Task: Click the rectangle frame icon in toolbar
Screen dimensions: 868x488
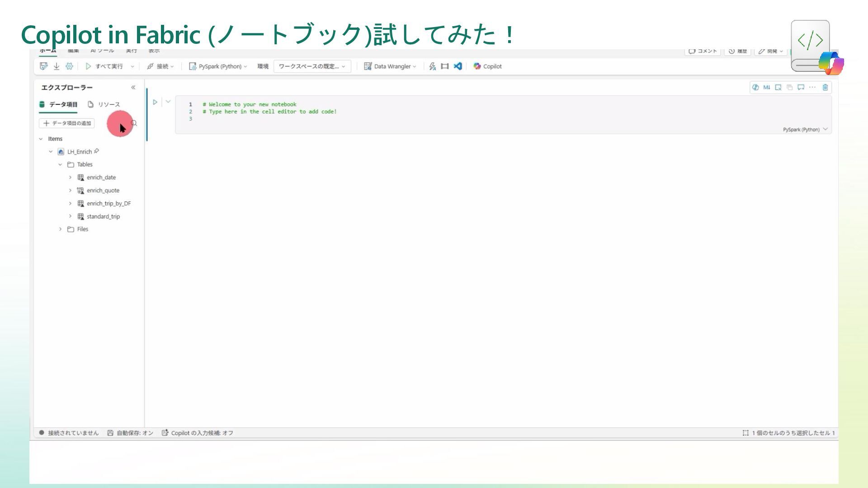Action: [x=445, y=66]
